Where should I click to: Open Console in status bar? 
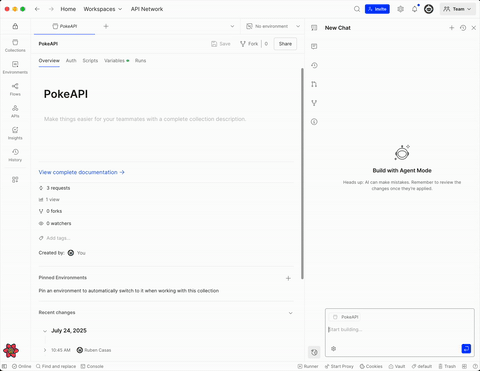(92, 366)
